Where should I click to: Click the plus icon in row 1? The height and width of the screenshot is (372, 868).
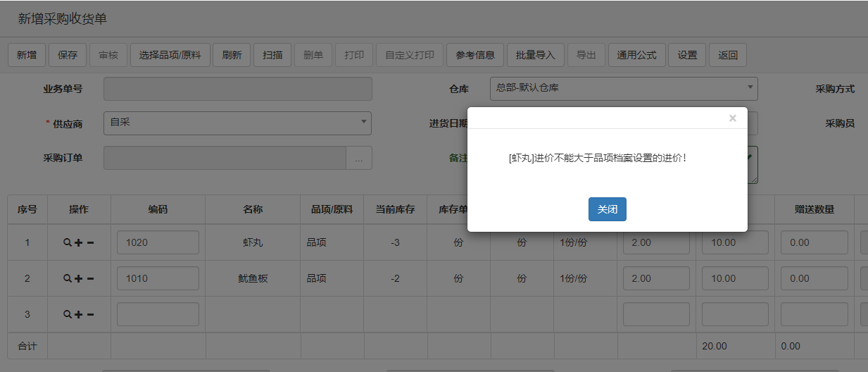coord(79,242)
